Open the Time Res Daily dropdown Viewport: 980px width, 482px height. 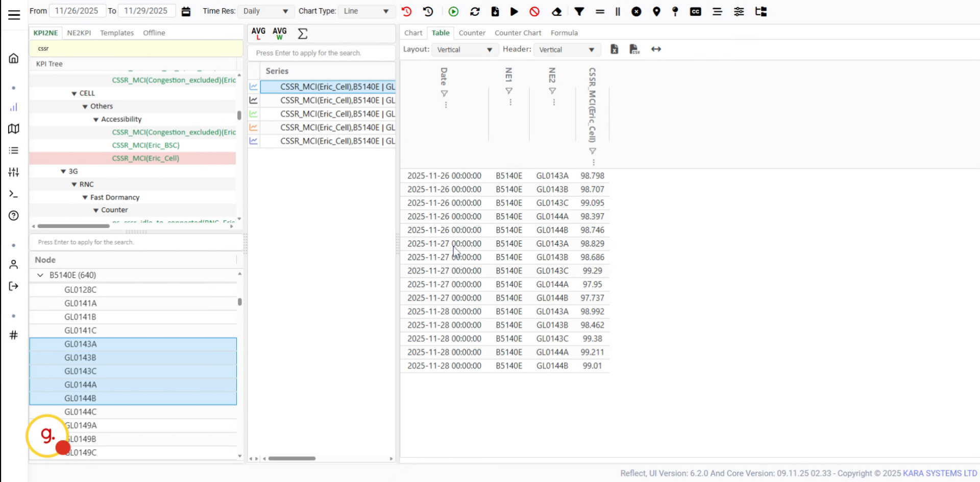(265, 11)
